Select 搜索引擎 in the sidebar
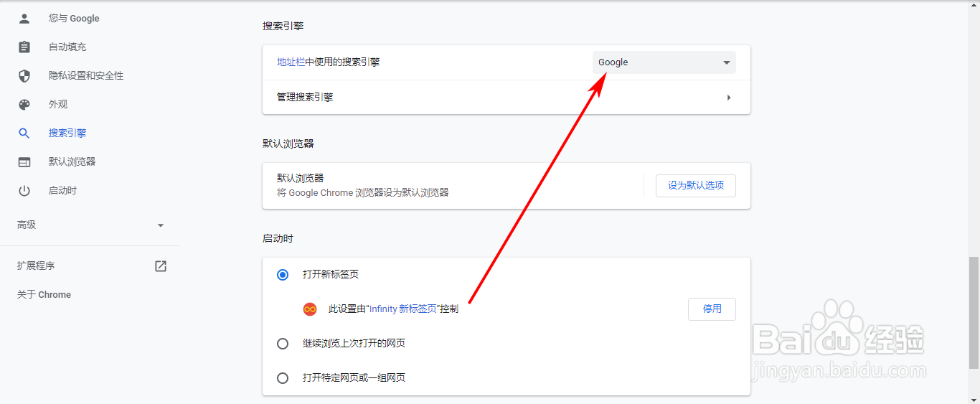The height and width of the screenshot is (404, 980). pyautogui.click(x=67, y=133)
